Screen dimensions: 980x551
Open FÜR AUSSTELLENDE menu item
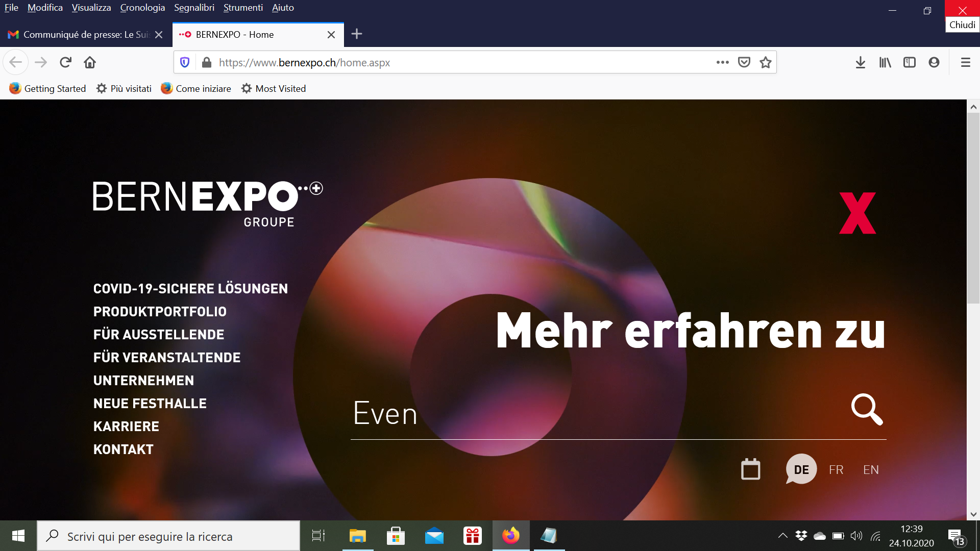(159, 335)
